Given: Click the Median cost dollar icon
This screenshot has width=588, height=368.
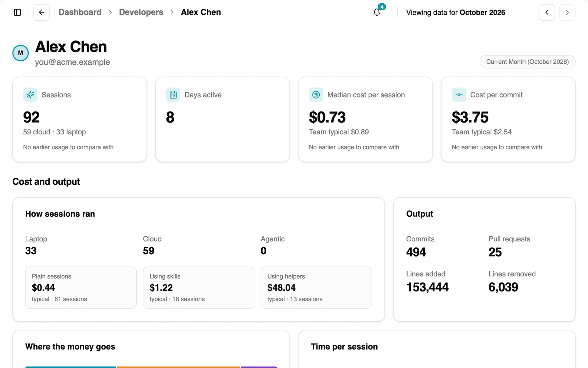Looking at the screenshot, I should (x=316, y=95).
